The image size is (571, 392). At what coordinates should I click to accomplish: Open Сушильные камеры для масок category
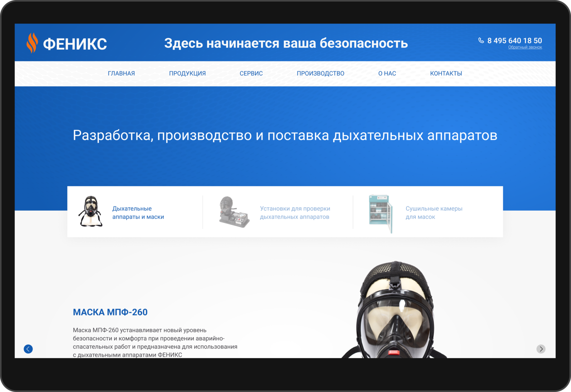pos(434,213)
